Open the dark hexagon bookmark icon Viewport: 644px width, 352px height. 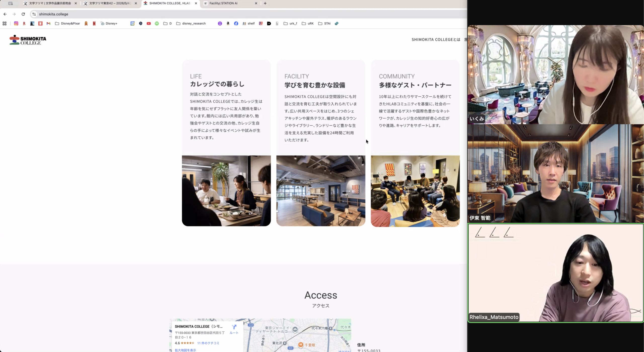click(x=141, y=23)
